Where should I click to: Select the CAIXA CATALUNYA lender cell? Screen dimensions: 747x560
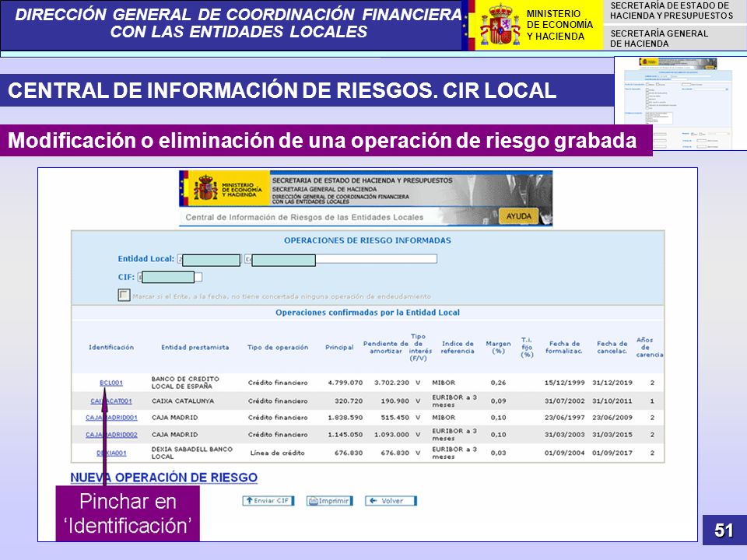(x=182, y=401)
